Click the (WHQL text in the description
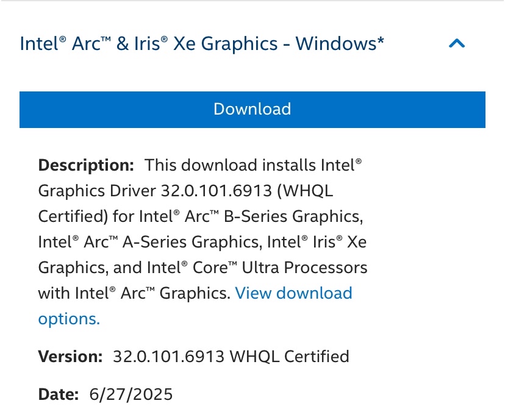The height and width of the screenshot is (420, 505). click(305, 191)
